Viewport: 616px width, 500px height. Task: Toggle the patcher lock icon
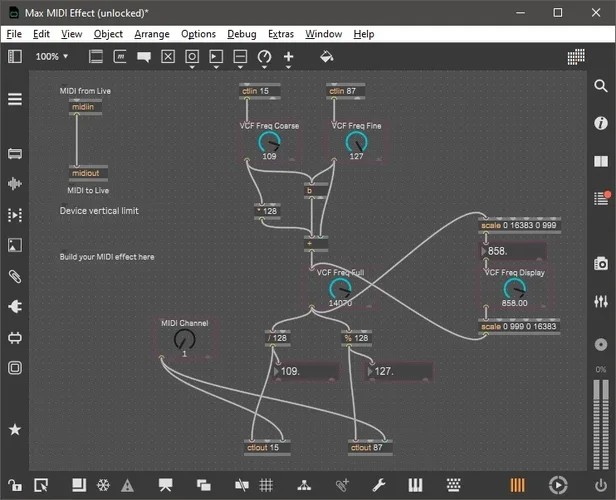15,485
